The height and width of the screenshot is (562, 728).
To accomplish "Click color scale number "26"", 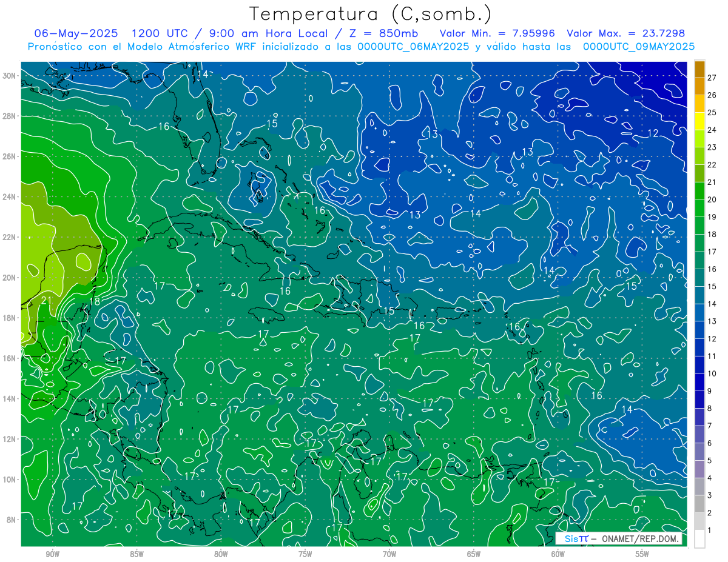I will pyautogui.click(x=712, y=95).
